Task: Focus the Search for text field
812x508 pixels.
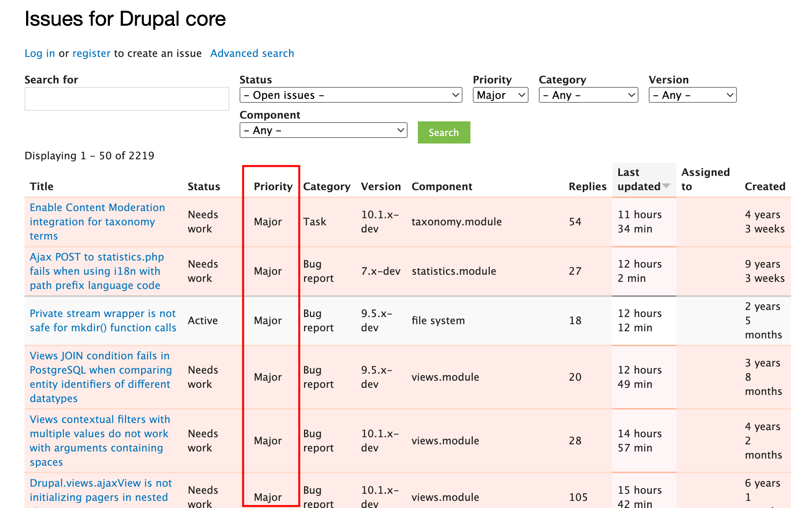Action: click(127, 99)
